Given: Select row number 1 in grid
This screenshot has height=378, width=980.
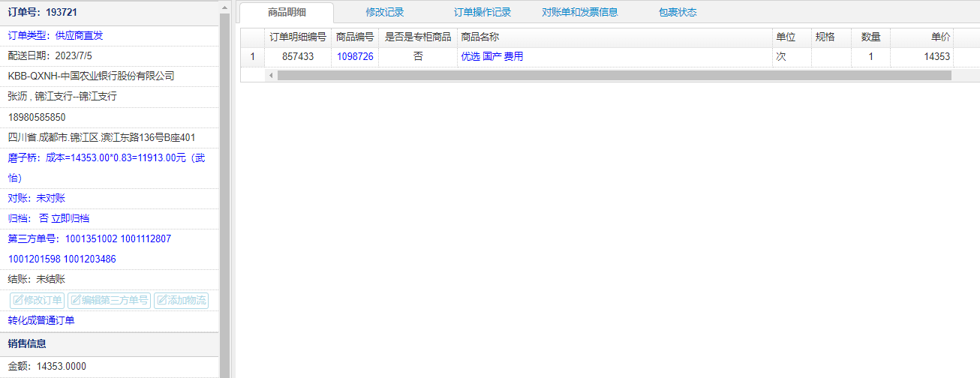Looking at the screenshot, I should [253, 56].
